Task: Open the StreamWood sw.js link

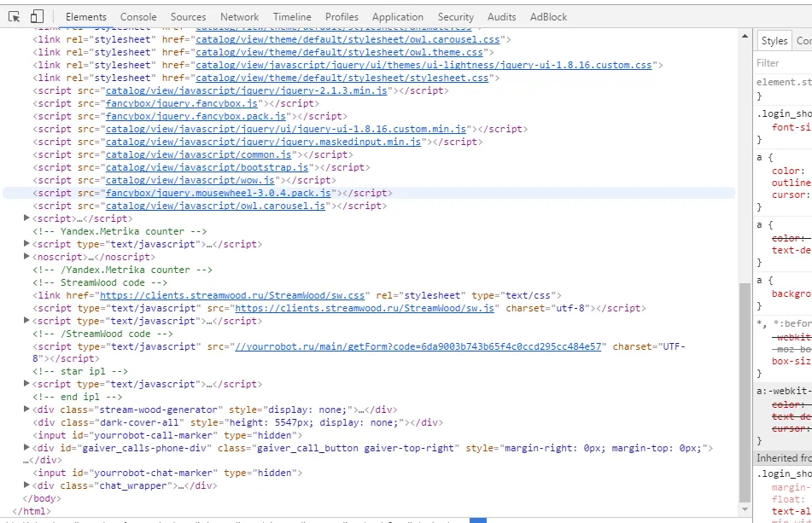Action: (x=365, y=308)
